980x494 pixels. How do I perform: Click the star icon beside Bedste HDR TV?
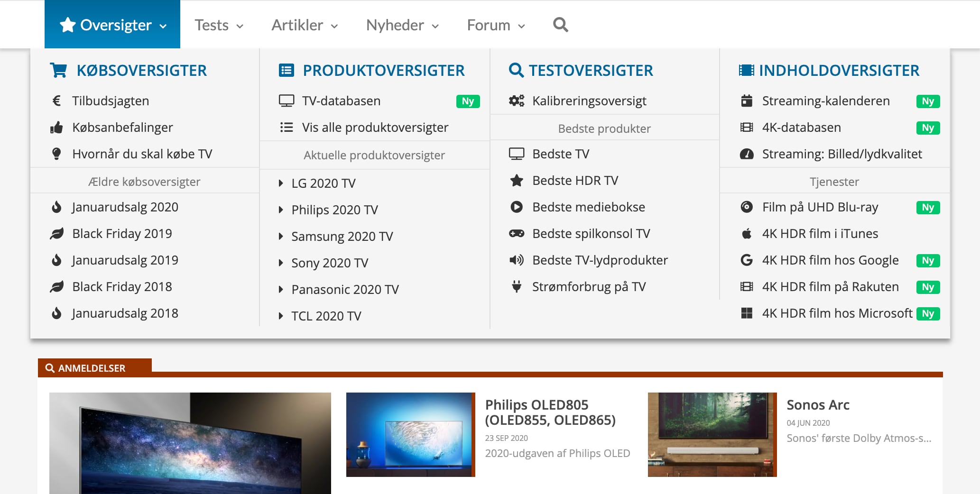tap(517, 180)
